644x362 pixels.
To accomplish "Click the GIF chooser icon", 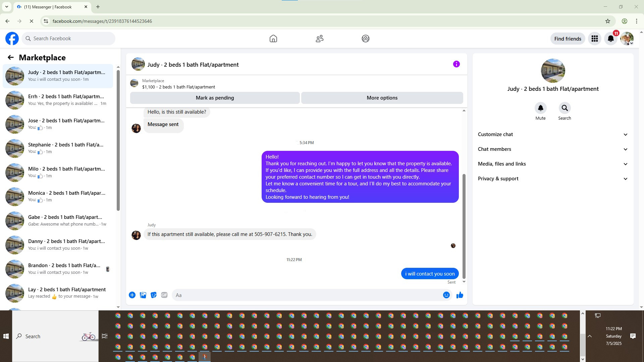I will (164, 295).
